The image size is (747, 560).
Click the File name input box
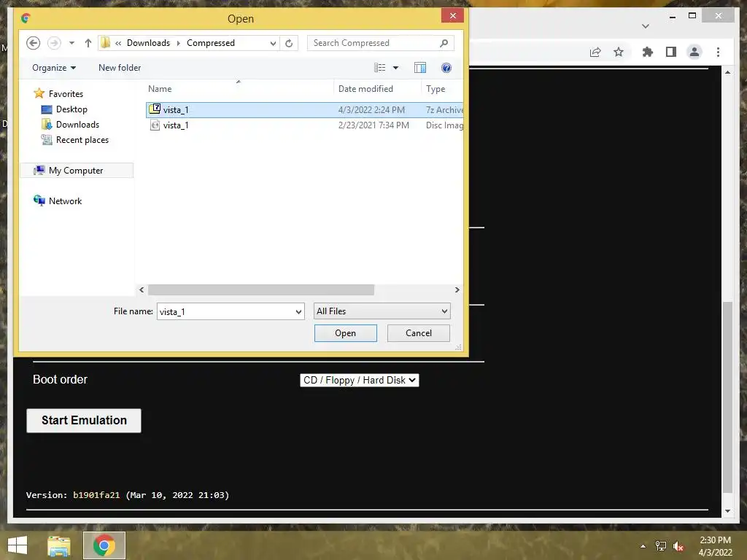(x=225, y=311)
